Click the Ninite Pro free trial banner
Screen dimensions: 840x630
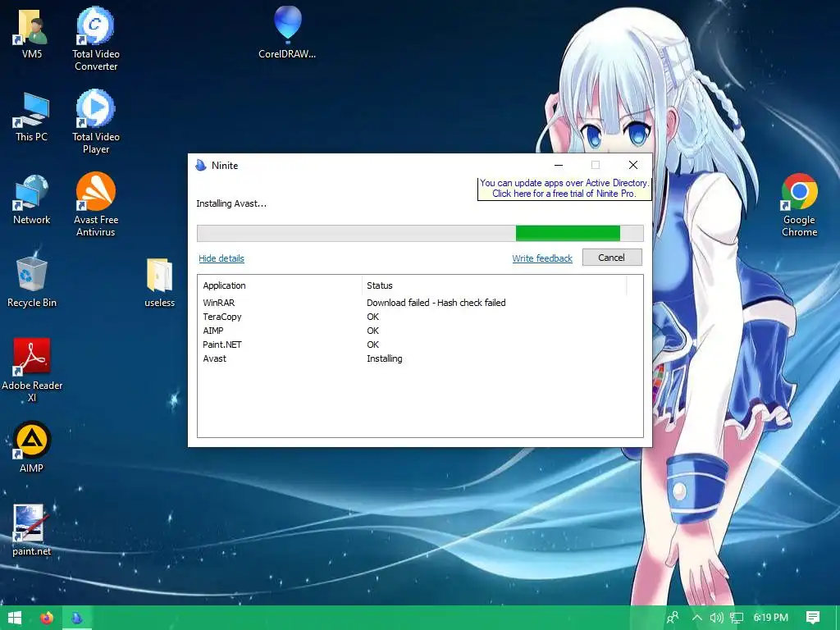(564, 188)
